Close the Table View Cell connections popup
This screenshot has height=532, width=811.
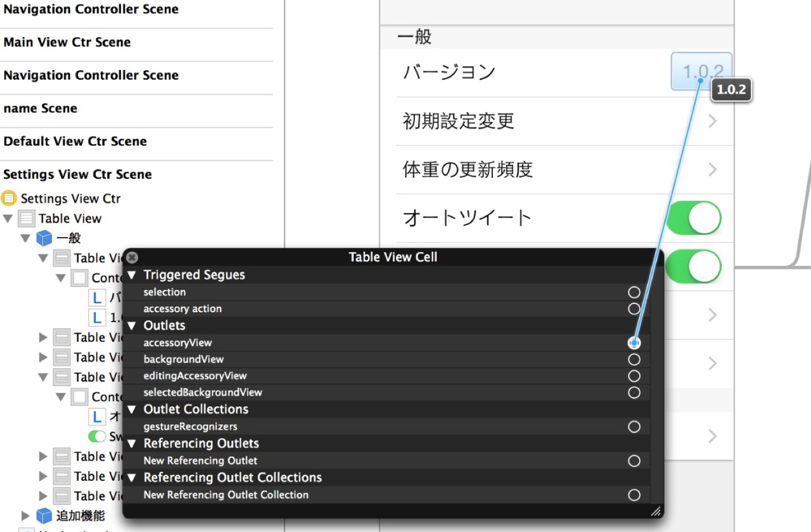point(132,257)
